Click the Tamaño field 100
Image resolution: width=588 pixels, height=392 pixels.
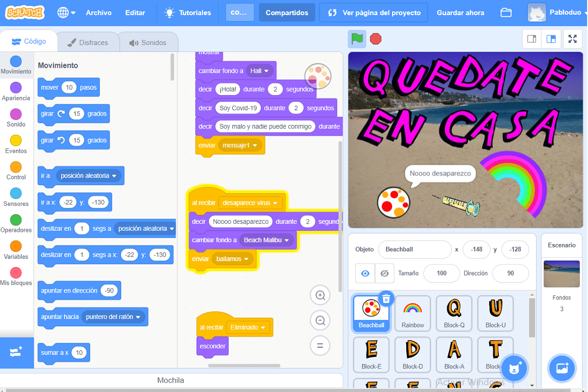pos(441,273)
